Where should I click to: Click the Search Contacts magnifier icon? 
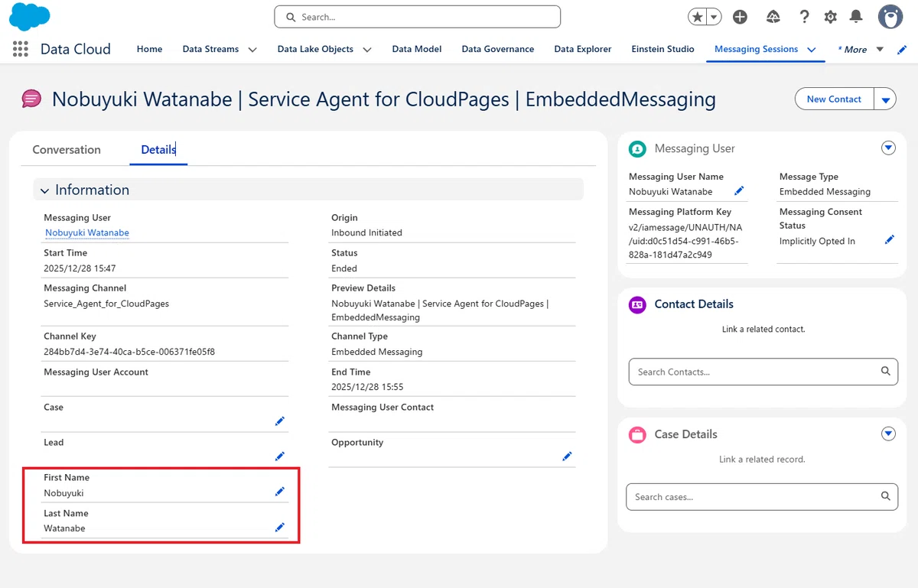tap(885, 371)
